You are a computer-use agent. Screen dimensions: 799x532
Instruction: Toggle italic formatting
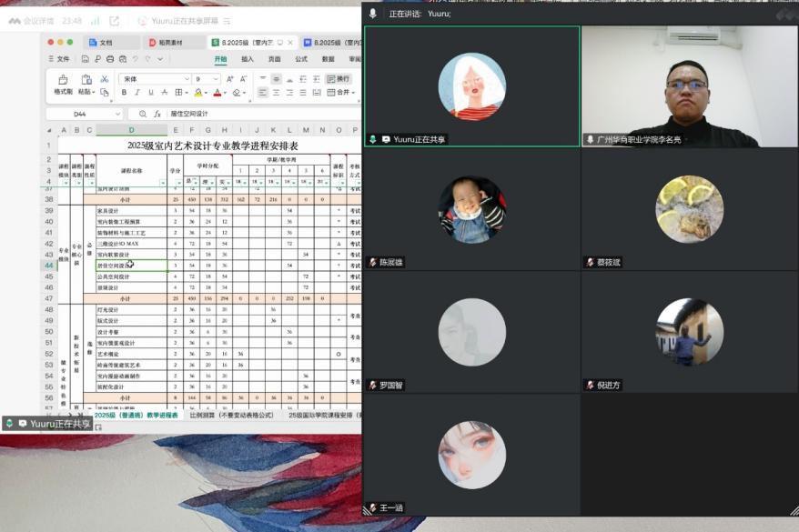click(137, 93)
